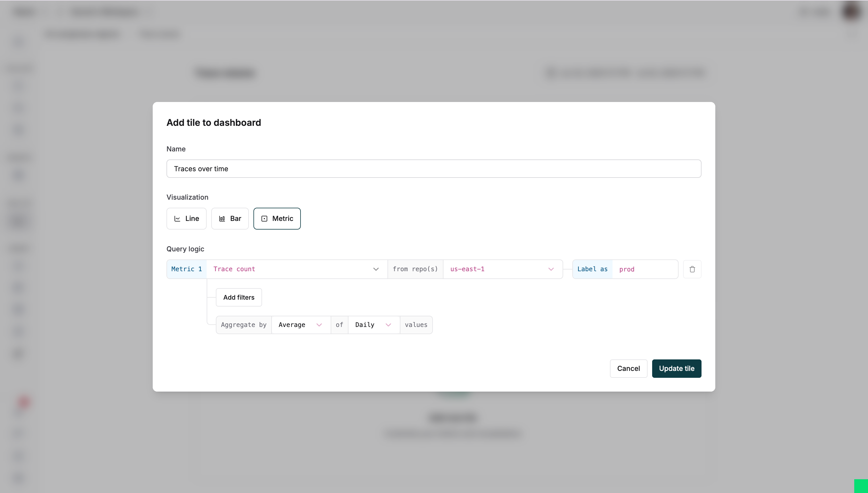Click the user avatar in top right
Screen dimensions: 868x493
[x=850, y=12]
